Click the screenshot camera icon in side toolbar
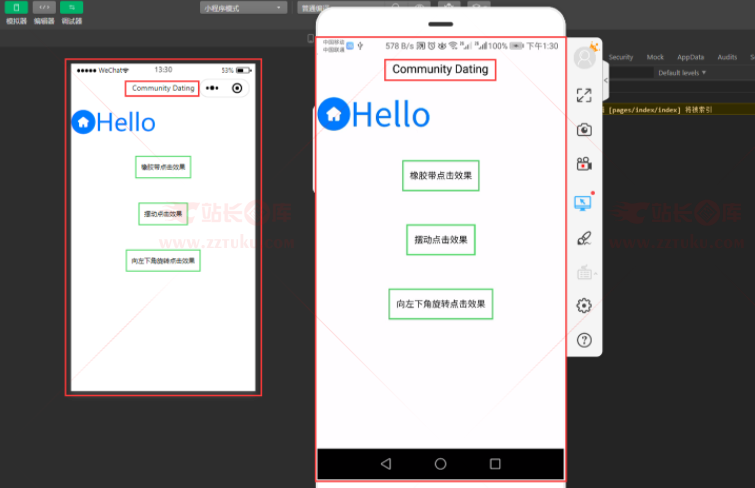The width and height of the screenshot is (755, 488). (584, 130)
